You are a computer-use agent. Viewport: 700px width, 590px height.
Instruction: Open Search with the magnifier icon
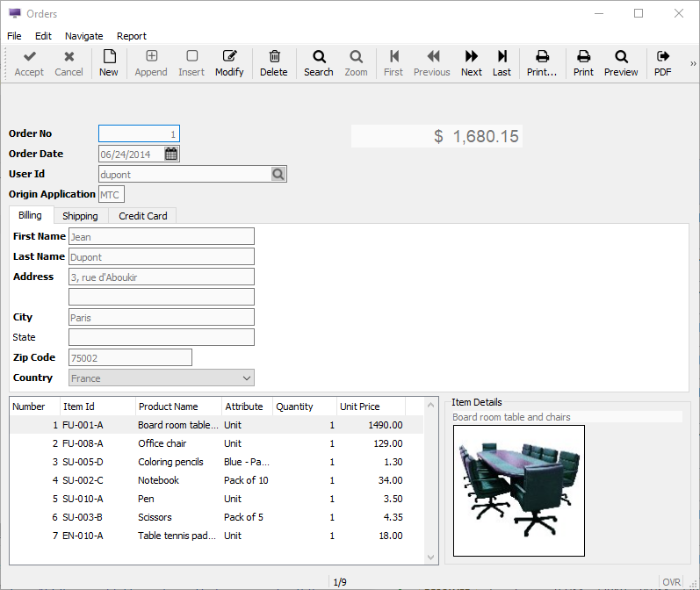(x=319, y=56)
